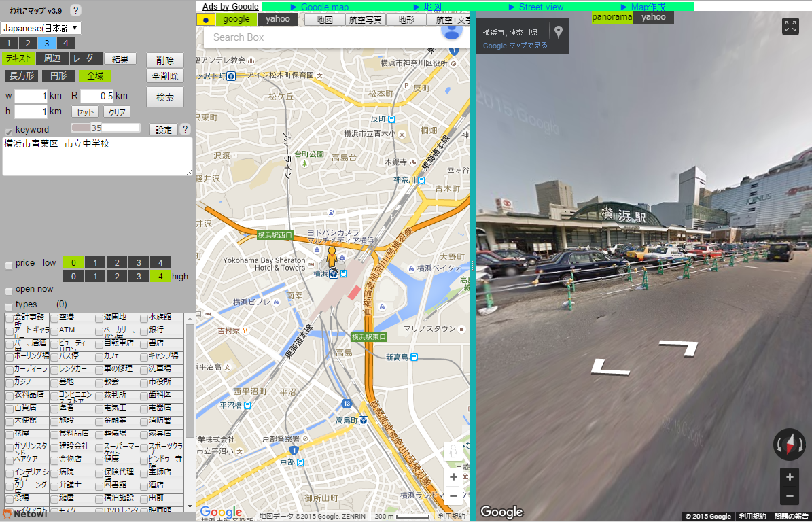Zoom in on the Google map
The image size is (812, 522).
pos(453,477)
